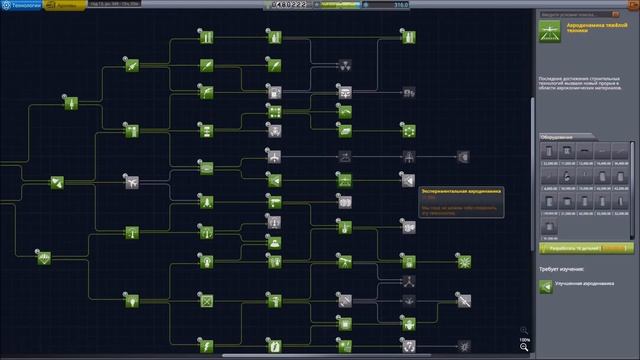Click the tech tree vertical scrollbar
The width and height of the screenshot is (640, 360).
(532, 173)
